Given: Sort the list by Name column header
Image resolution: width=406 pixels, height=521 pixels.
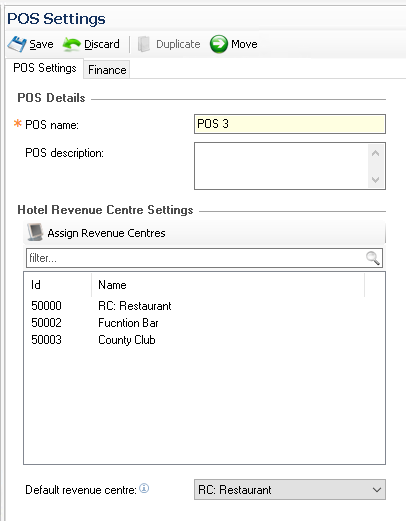Looking at the screenshot, I should pyautogui.click(x=228, y=285).
